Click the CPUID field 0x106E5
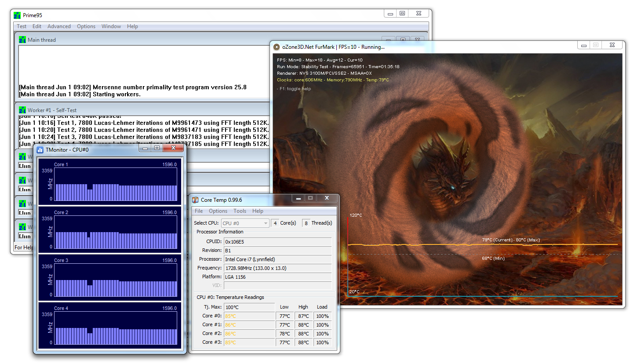The width and height of the screenshot is (634, 364). (278, 241)
